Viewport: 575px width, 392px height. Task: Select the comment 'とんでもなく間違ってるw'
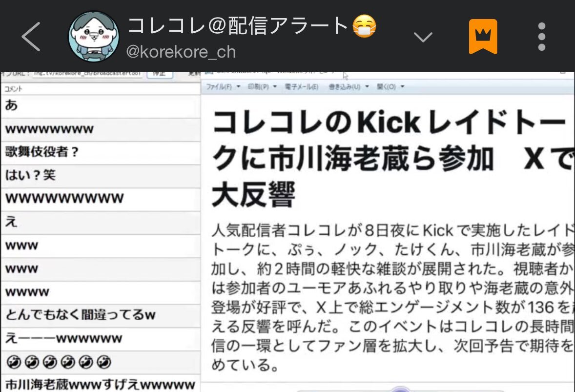tap(101, 315)
